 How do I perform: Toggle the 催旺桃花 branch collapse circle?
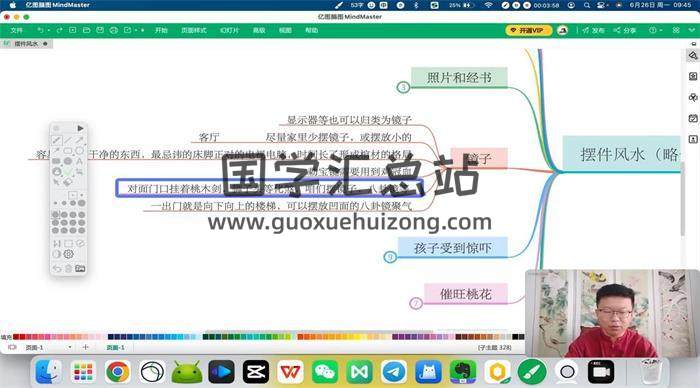tap(416, 304)
